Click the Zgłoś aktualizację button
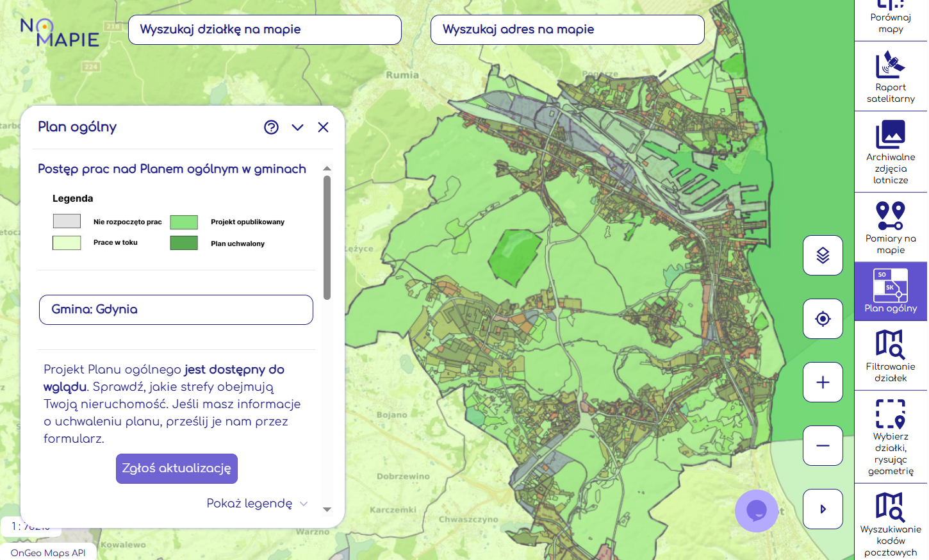Viewport: 929px width, 560px height. pos(177,468)
